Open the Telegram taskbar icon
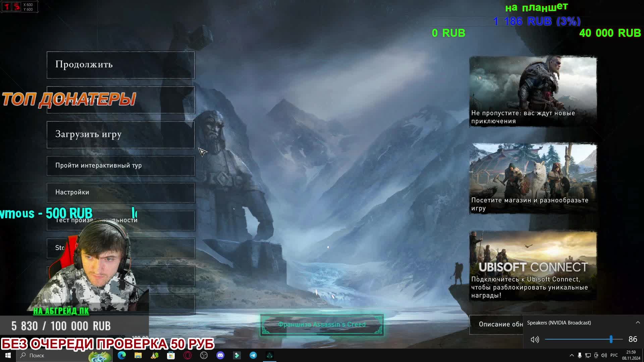 [x=253, y=355]
